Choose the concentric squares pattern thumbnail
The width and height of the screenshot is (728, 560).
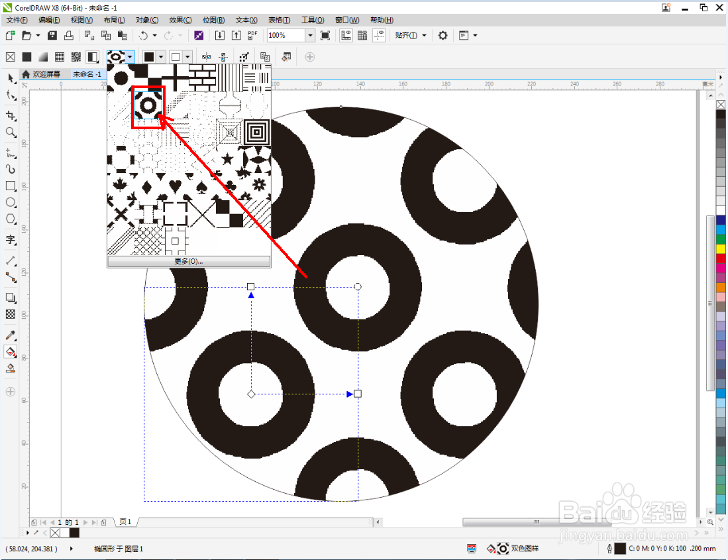256,133
